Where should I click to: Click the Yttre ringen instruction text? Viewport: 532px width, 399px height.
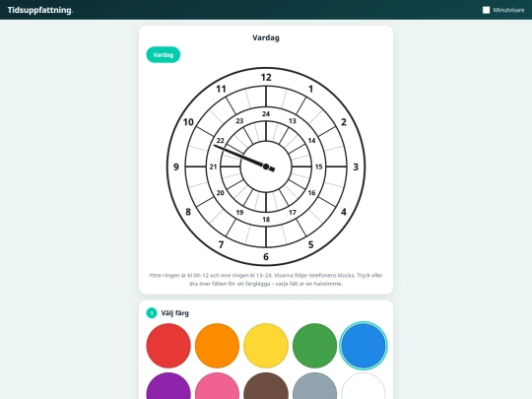coord(266,279)
